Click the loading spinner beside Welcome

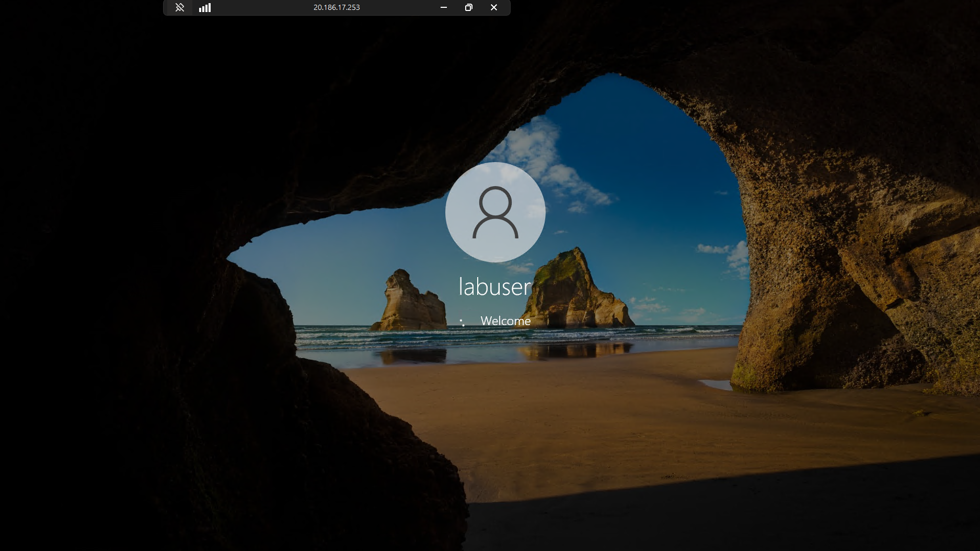(x=463, y=322)
